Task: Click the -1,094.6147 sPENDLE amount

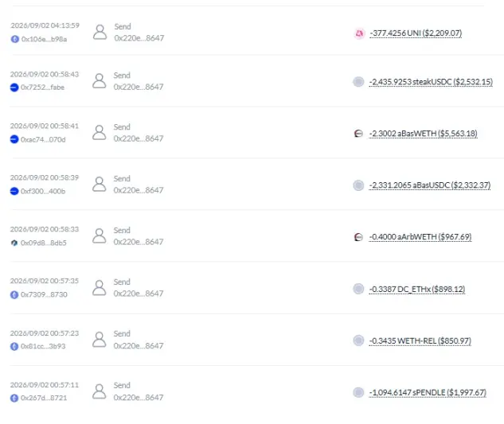Action: coord(428,392)
